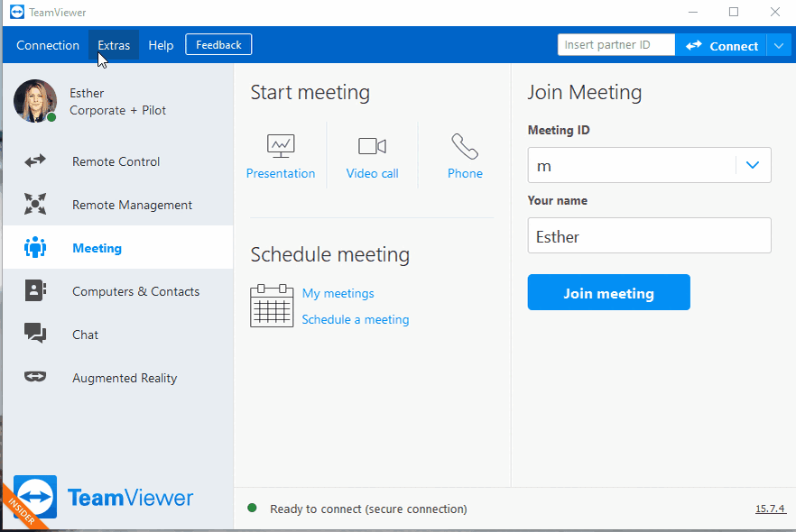Click the Join meeting button
This screenshot has width=796, height=532.
pyautogui.click(x=608, y=293)
